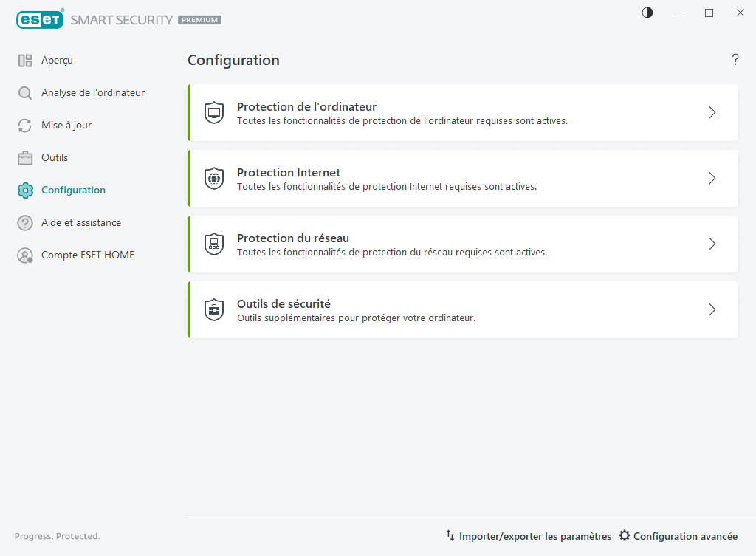Open help via the question mark

coord(735,60)
